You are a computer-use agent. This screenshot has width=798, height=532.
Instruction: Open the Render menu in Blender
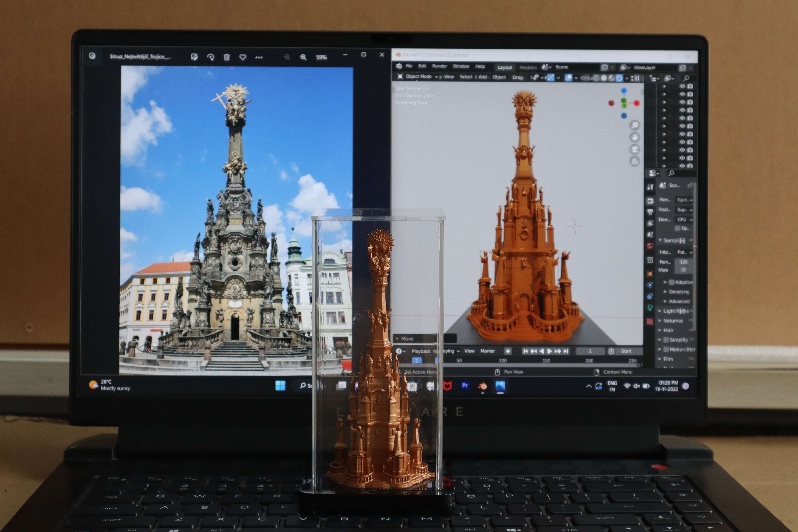click(439, 66)
